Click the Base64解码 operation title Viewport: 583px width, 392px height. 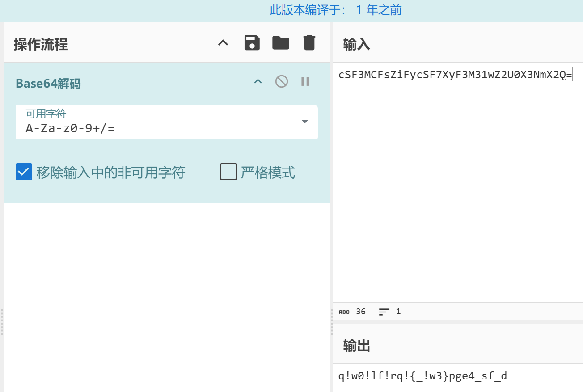[48, 84]
